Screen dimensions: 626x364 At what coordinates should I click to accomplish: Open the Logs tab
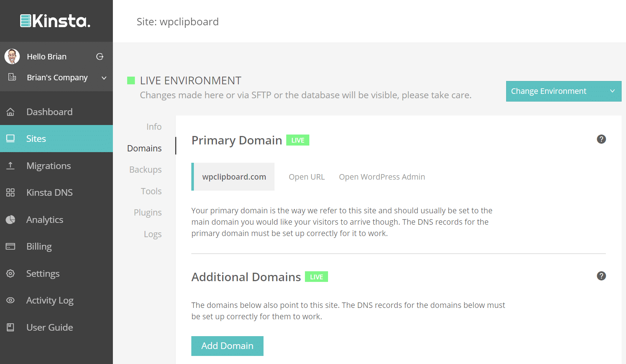(x=153, y=234)
